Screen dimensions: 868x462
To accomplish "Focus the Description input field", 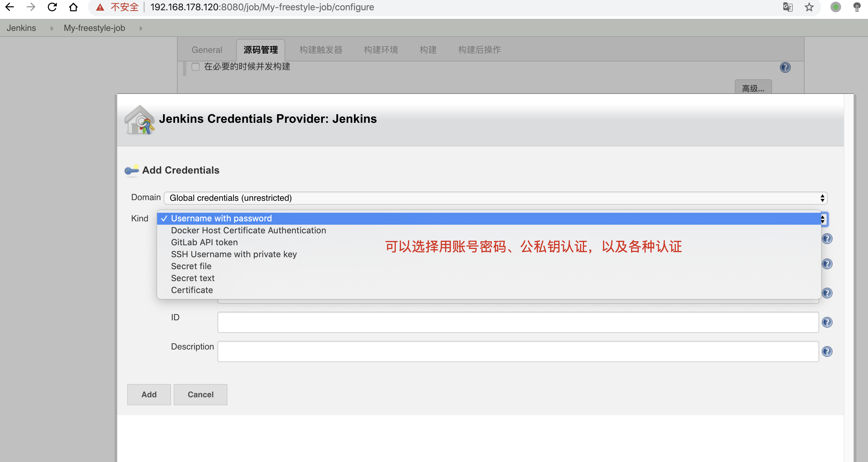I will coord(518,351).
